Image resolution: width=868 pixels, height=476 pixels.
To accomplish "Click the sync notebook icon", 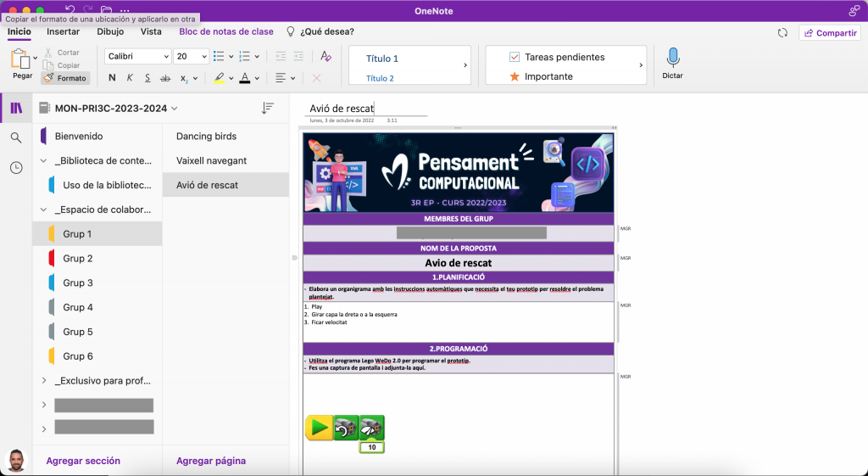I will [782, 32].
